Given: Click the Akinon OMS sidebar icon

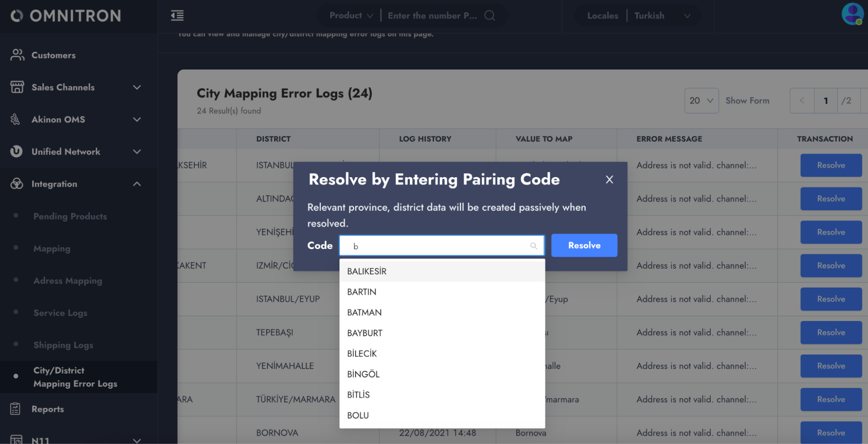Looking at the screenshot, I should click(x=16, y=119).
